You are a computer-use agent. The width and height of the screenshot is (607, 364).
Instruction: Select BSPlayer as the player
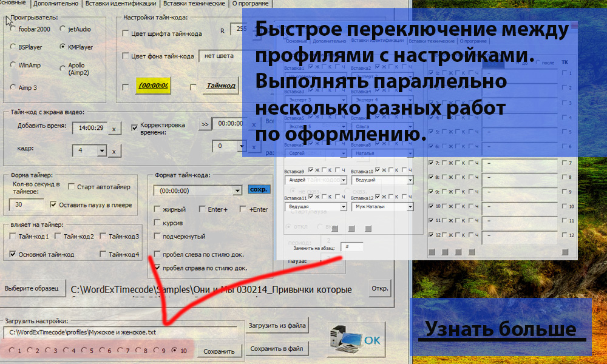[x=13, y=47]
